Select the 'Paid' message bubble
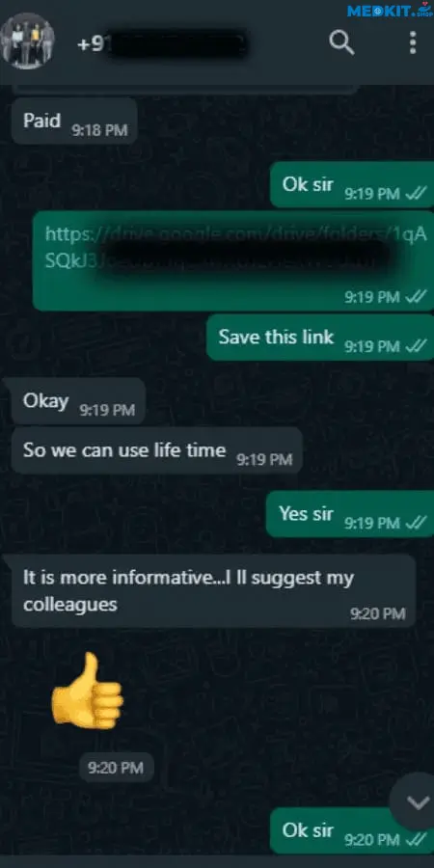This screenshot has height=868, width=434. [74, 122]
